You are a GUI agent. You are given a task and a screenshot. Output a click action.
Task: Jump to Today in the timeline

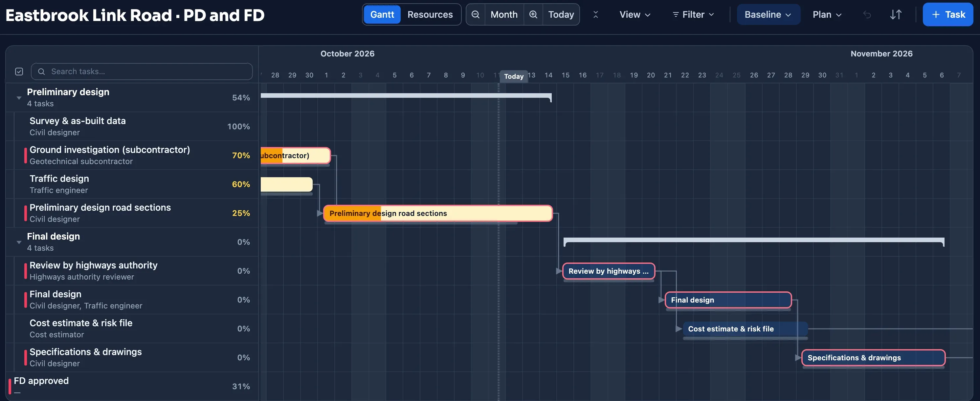pyautogui.click(x=561, y=14)
